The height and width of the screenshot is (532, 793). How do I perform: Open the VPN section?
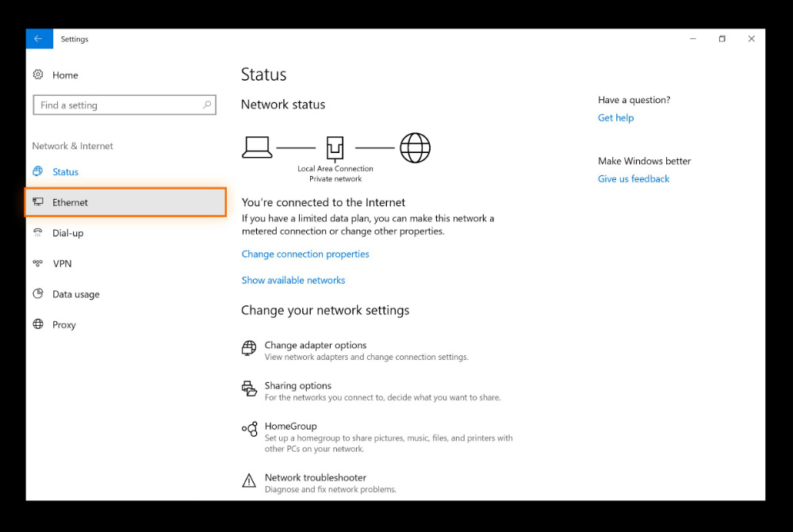click(62, 263)
